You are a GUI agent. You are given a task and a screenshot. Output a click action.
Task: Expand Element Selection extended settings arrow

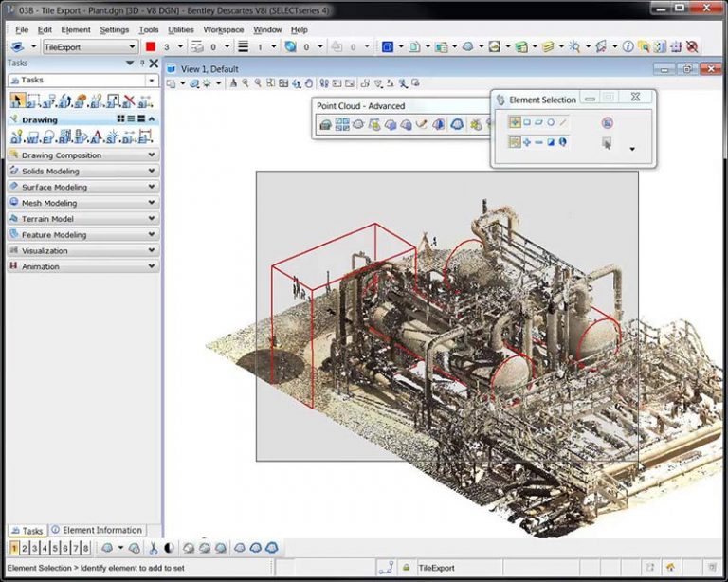[x=632, y=149]
